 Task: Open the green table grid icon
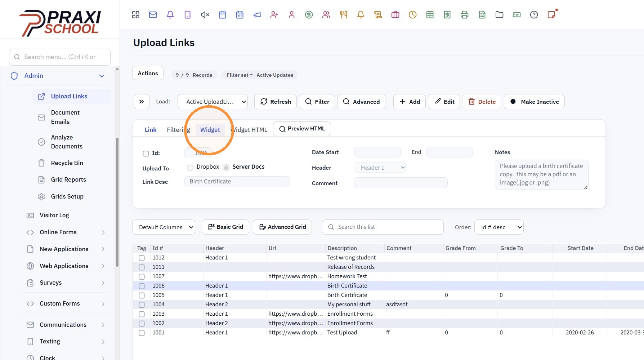(430, 15)
